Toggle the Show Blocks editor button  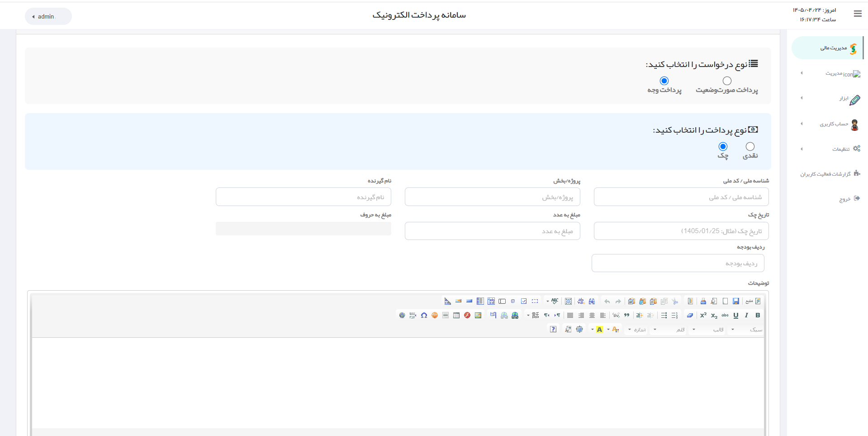point(568,330)
